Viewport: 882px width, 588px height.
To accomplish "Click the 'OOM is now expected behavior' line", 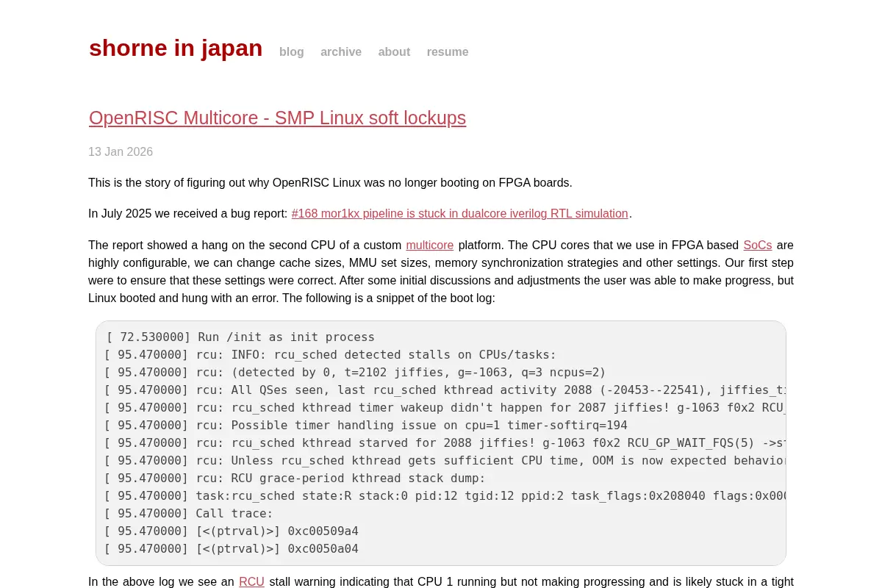I will coord(445,461).
